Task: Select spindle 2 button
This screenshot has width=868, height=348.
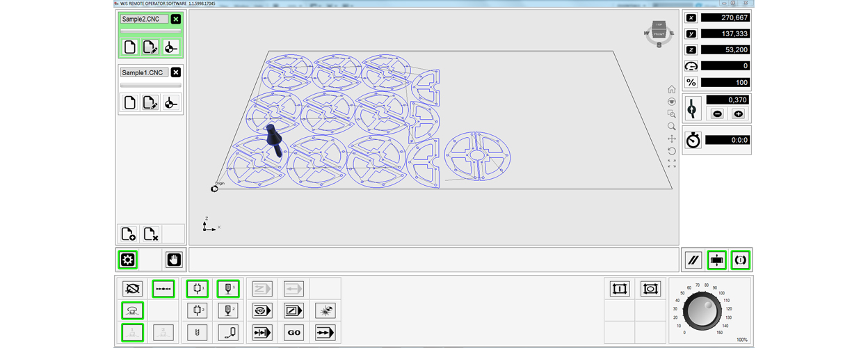Action: 198,310
